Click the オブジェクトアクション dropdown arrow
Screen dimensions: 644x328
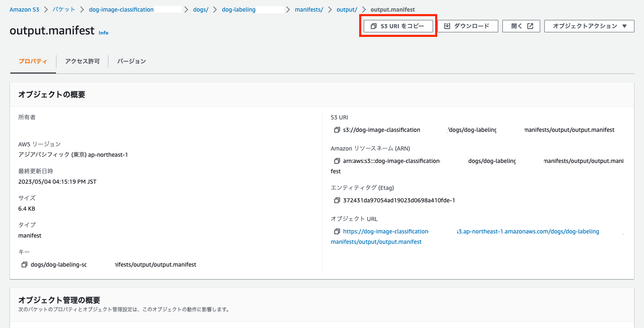pos(624,26)
